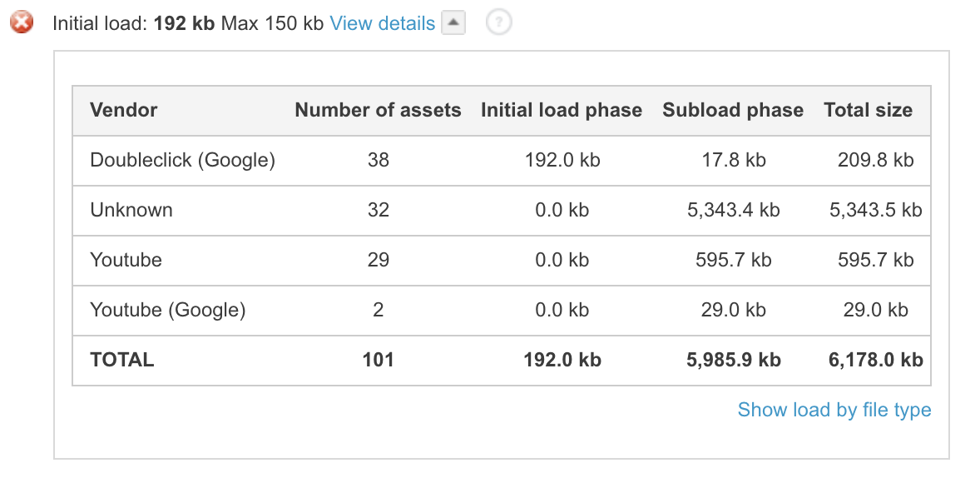Select the Unknown vendor row
Viewport: 980px width, 488px height.
pyautogui.click(x=131, y=210)
